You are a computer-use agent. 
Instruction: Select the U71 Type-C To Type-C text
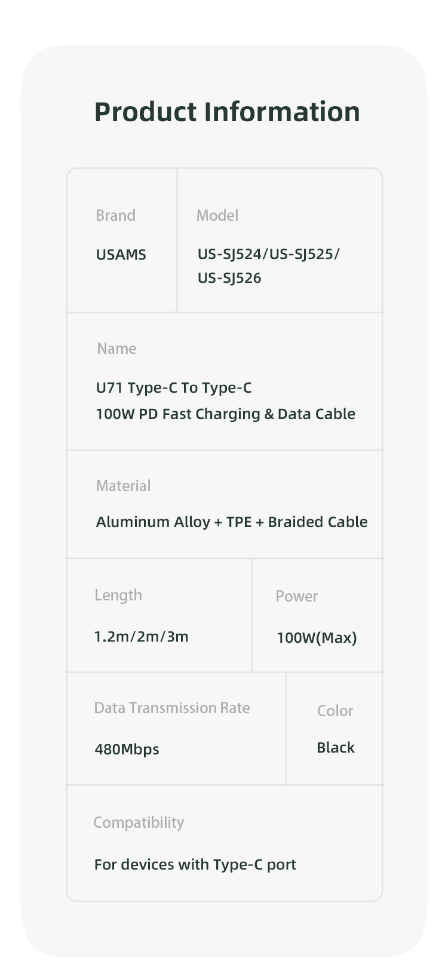(x=174, y=388)
